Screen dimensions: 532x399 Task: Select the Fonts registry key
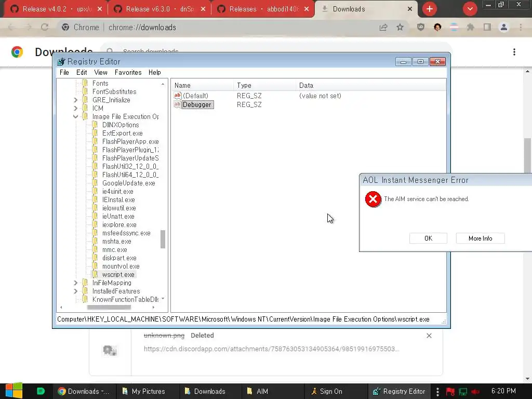click(x=100, y=84)
